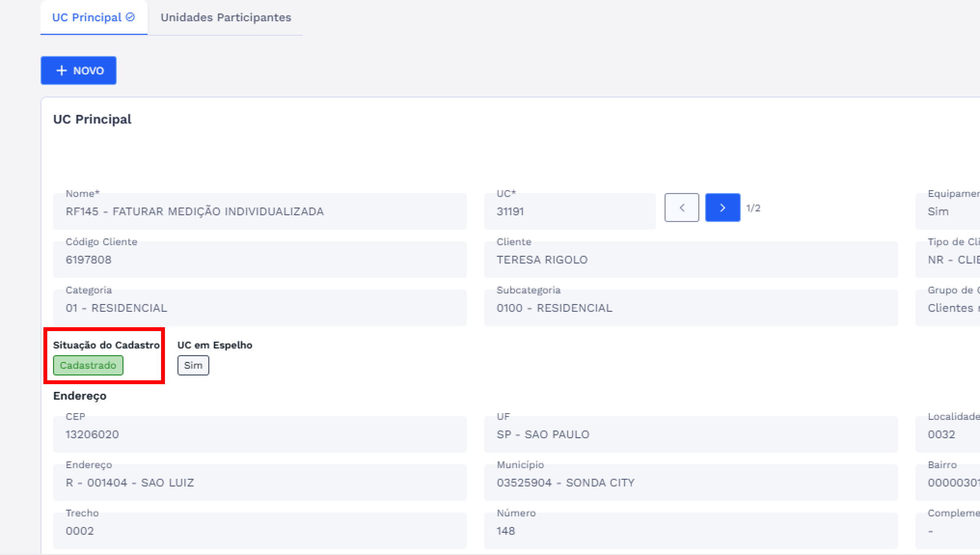Image resolution: width=980 pixels, height=555 pixels.
Task: Click the Cadastrado status badge
Action: point(88,365)
